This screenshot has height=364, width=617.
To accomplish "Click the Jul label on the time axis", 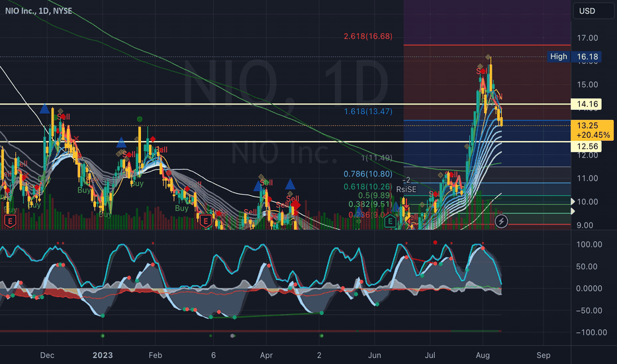I will (430, 355).
